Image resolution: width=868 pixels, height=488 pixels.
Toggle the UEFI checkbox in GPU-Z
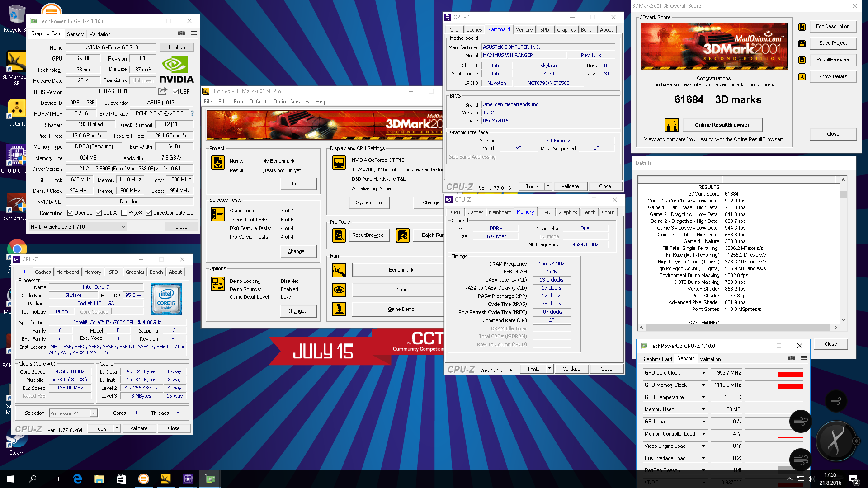point(175,91)
